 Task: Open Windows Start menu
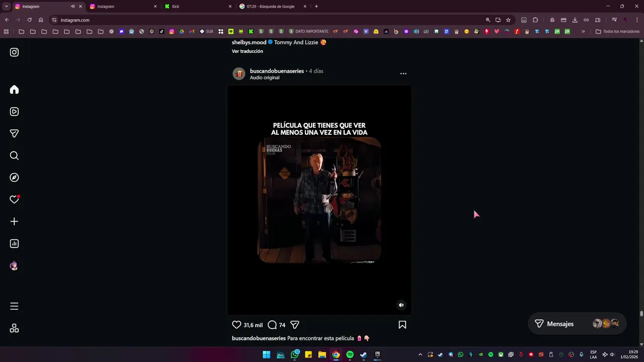[x=266, y=354]
